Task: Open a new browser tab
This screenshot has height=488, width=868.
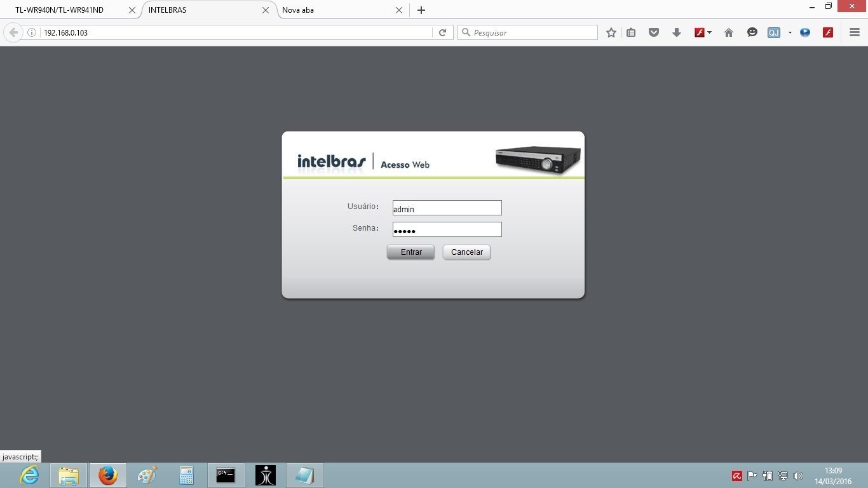Action: tap(421, 10)
